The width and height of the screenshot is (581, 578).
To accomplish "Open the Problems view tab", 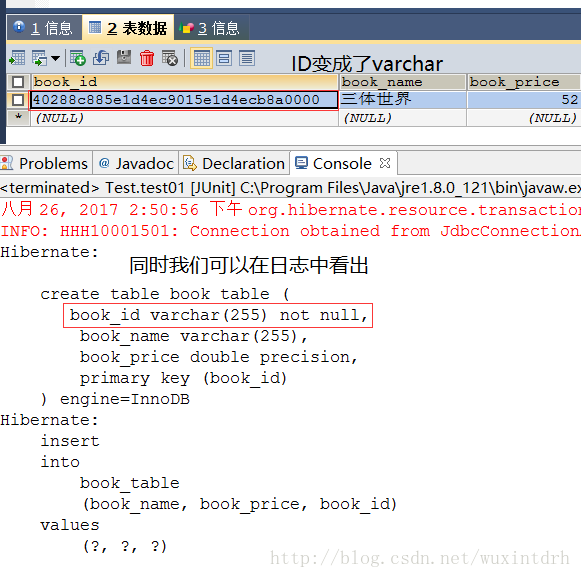I will (45, 163).
